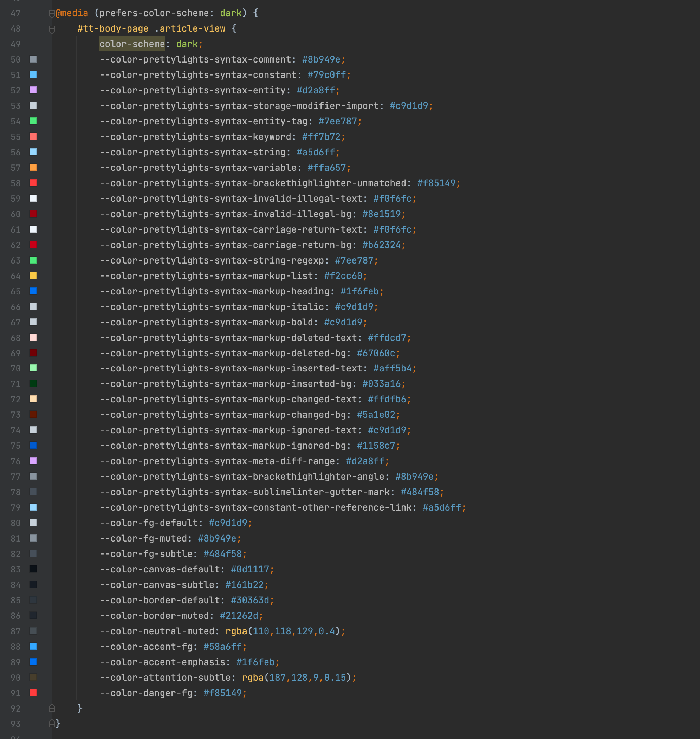Click the yellow markup-list gutter swatch
The height and width of the screenshot is (739, 700).
[x=33, y=276]
